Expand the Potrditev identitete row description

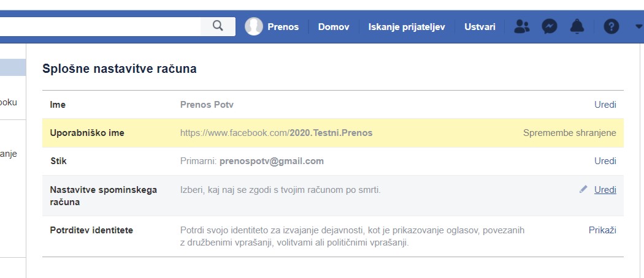(352, 236)
